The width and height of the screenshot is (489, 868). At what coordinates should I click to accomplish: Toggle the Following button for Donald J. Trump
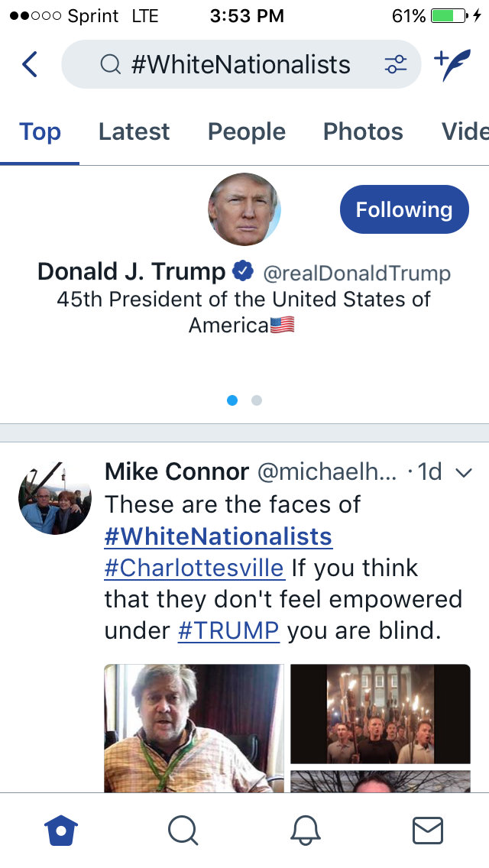pos(403,209)
